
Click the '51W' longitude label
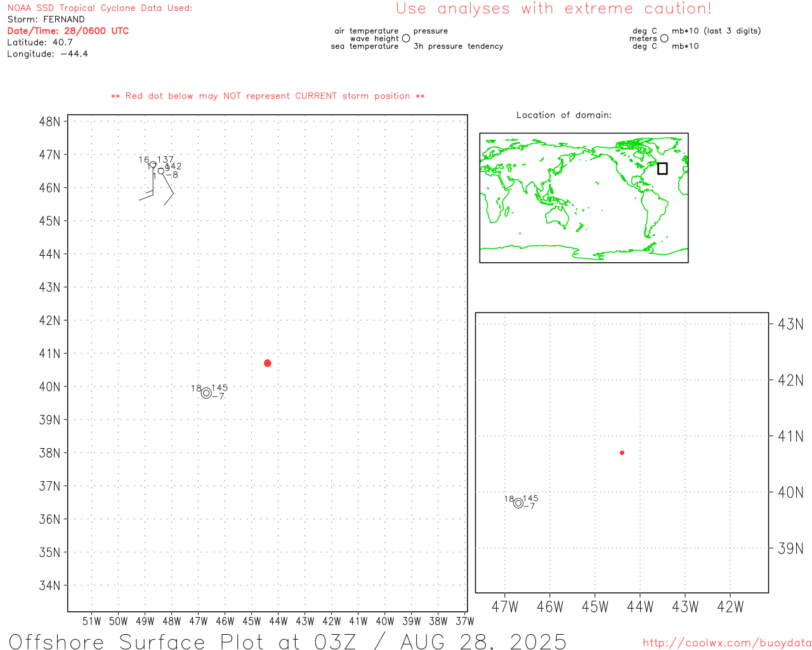(x=92, y=621)
